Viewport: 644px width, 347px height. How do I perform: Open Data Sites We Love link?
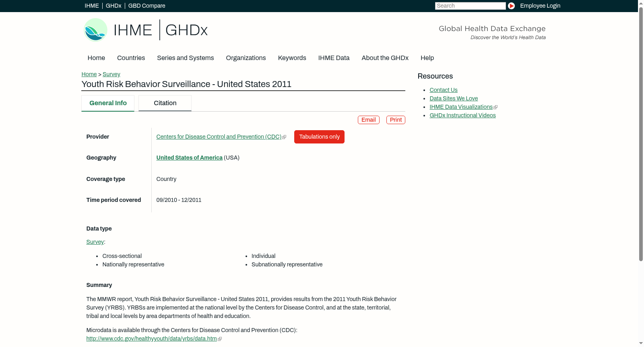tap(454, 98)
